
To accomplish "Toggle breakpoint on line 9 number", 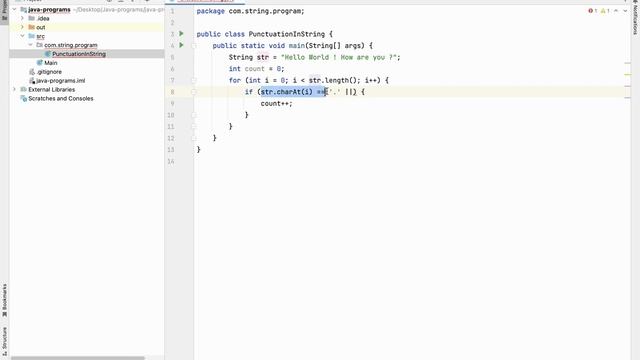I will [x=172, y=104].
